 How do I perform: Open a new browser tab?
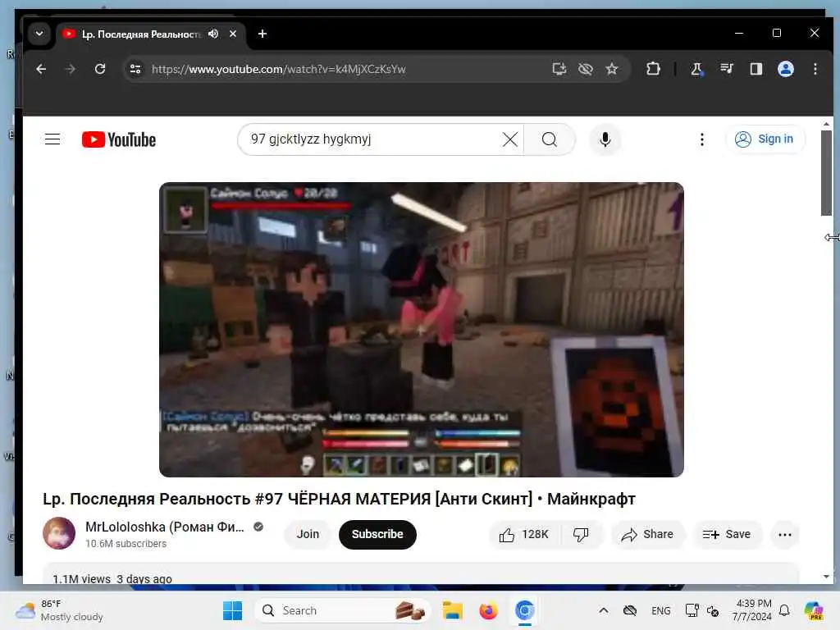pyautogui.click(x=262, y=34)
